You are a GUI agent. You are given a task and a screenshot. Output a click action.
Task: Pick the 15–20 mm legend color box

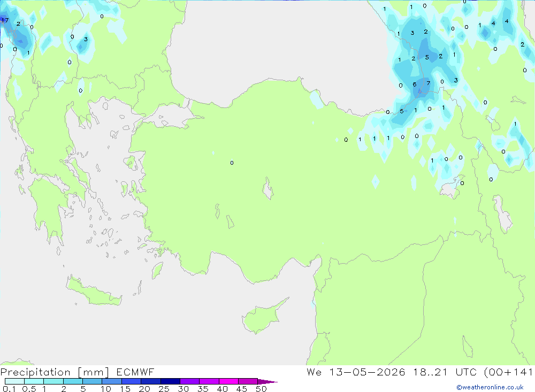tap(131, 381)
